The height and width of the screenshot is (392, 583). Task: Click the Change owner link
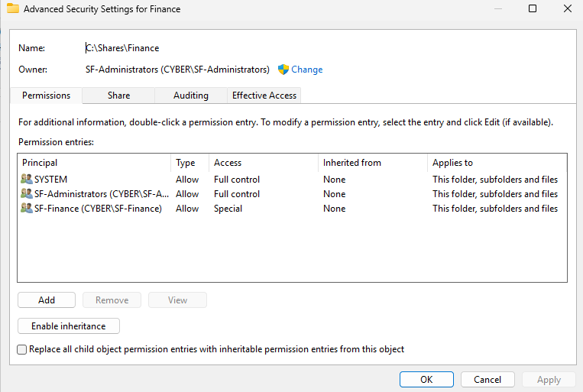306,70
